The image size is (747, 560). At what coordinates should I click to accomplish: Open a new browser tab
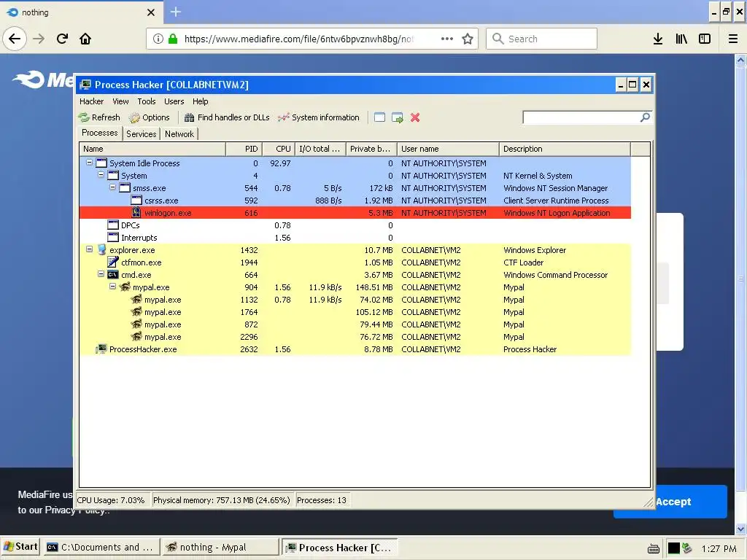coord(175,12)
